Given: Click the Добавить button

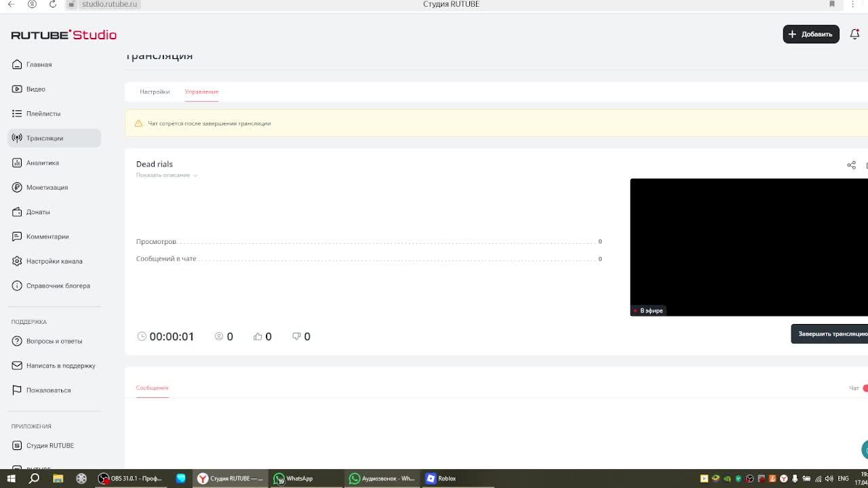Looking at the screenshot, I should (811, 34).
